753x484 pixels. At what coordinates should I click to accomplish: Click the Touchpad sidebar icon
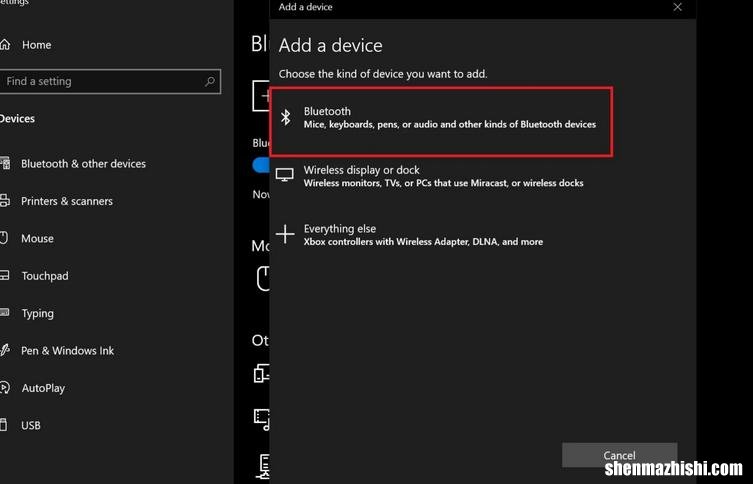click(x=4, y=276)
